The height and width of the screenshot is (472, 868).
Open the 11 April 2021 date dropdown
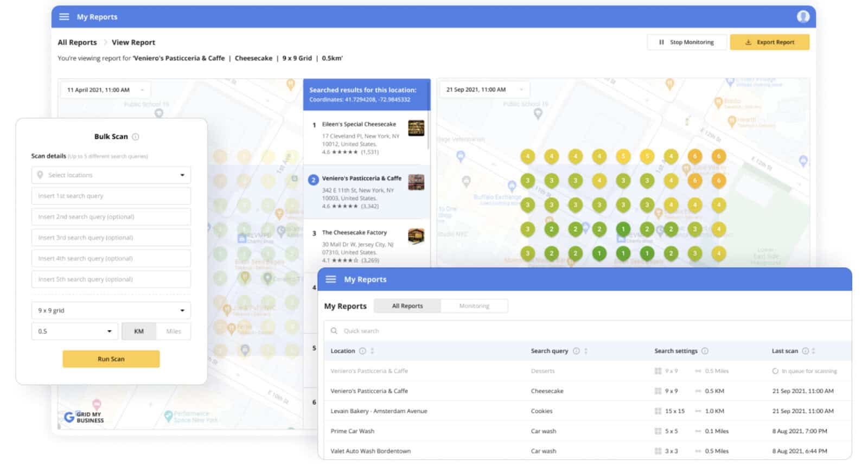(x=105, y=90)
